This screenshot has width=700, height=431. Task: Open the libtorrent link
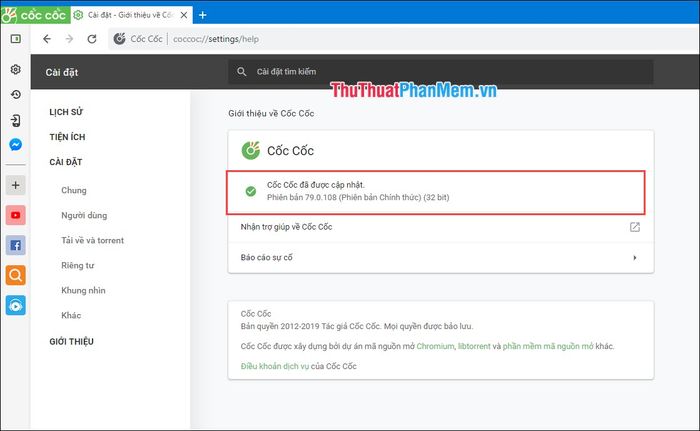(x=474, y=346)
